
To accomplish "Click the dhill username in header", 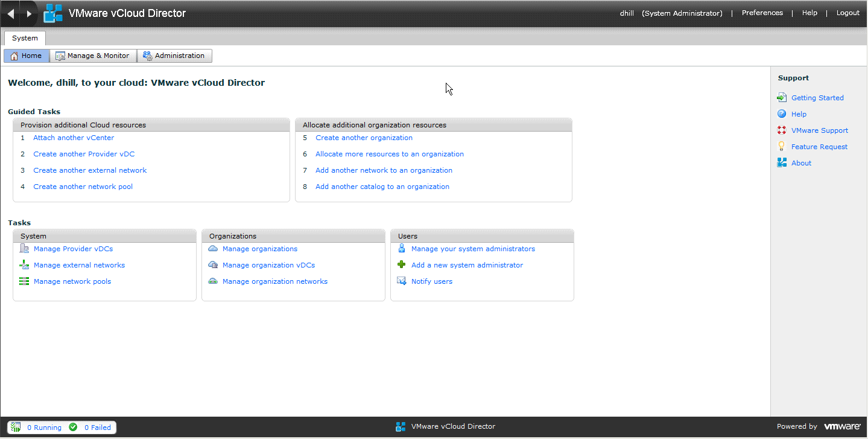I will pos(627,13).
